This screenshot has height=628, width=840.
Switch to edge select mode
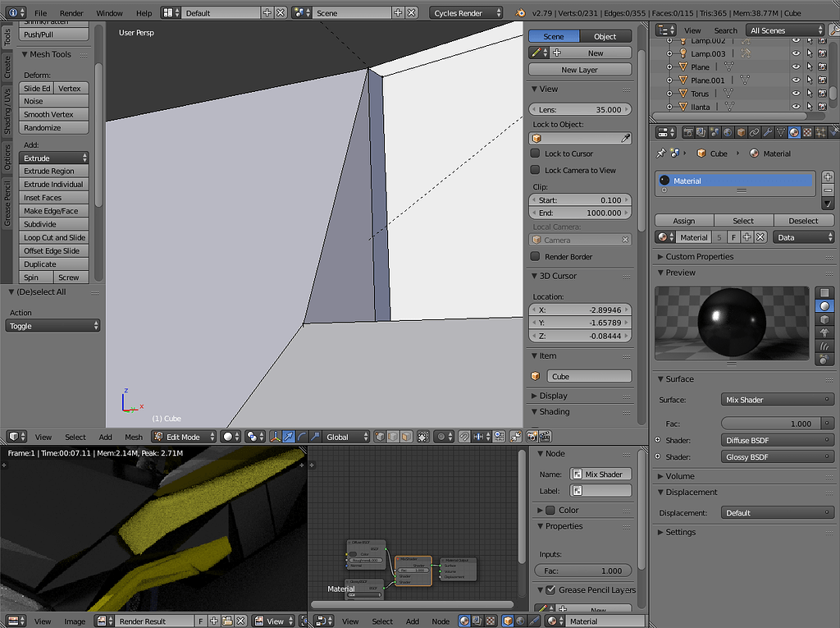pyautogui.click(x=393, y=437)
